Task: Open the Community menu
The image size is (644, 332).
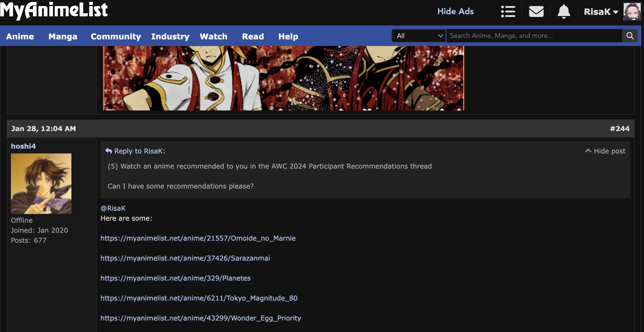Action: click(x=116, y=36)
